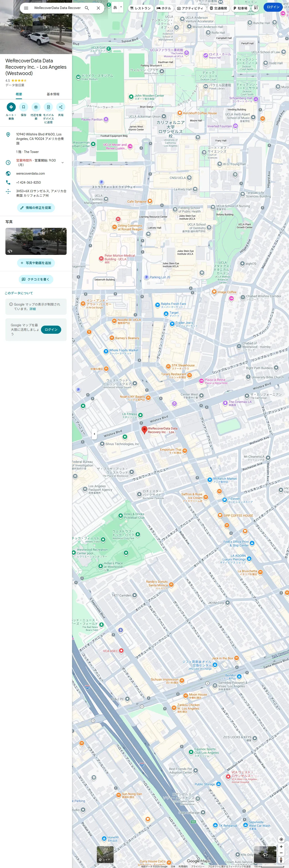Click the STK Steakhouse restaurant marker

168,366
